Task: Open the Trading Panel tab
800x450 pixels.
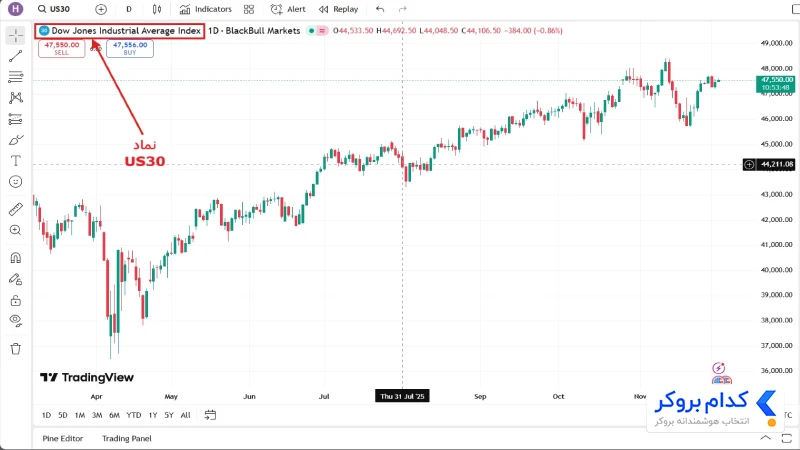Action: pos(127,438)
